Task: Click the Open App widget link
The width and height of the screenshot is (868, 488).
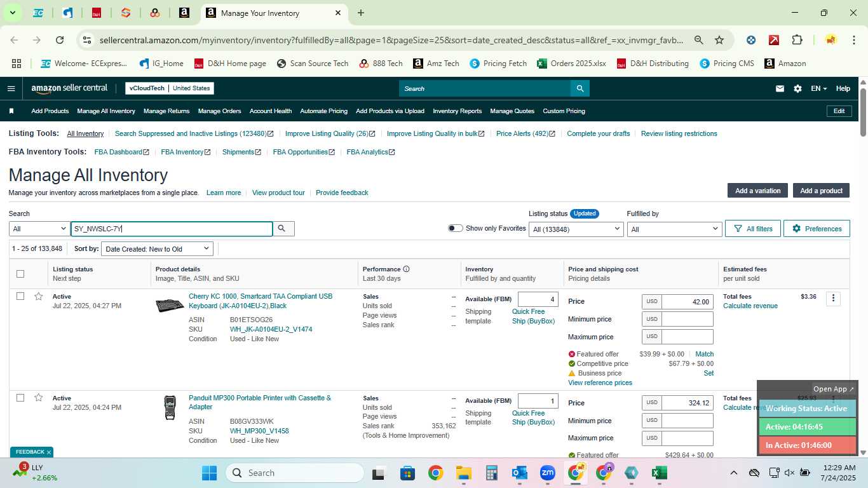Action: [834, 389]
